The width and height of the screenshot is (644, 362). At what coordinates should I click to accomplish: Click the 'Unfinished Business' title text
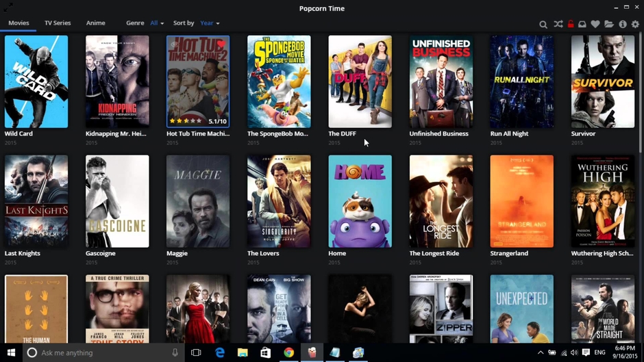pyautogui.click(x=438, y=133)
